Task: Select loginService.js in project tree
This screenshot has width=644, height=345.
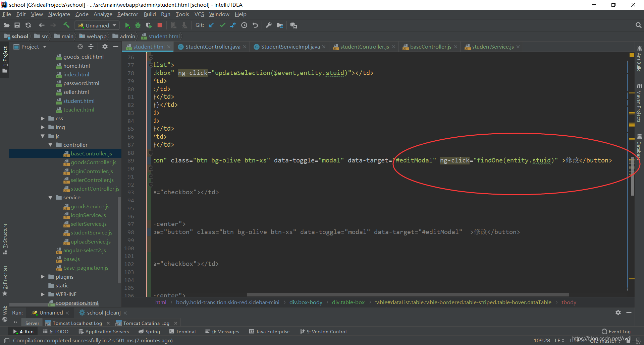Action: (x=88, y=215)
